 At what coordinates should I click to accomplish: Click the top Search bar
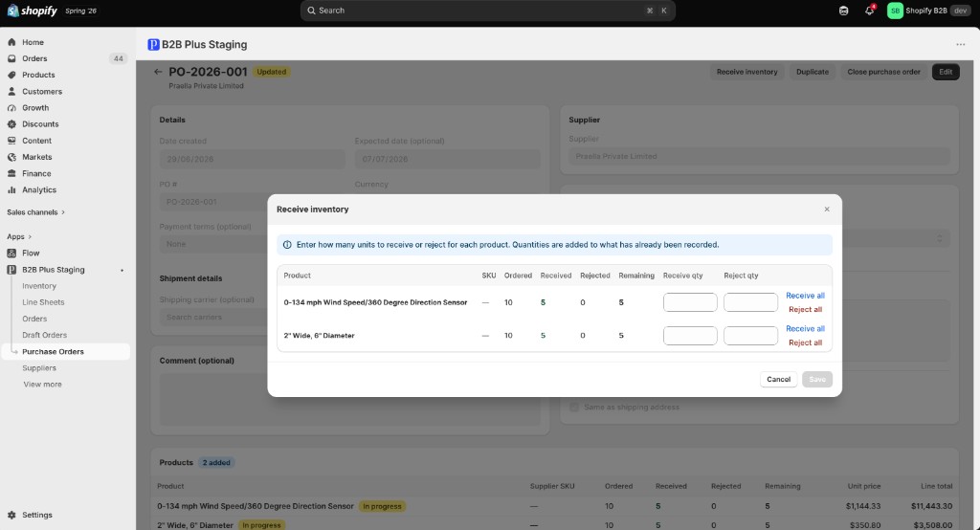pos(487,11)
